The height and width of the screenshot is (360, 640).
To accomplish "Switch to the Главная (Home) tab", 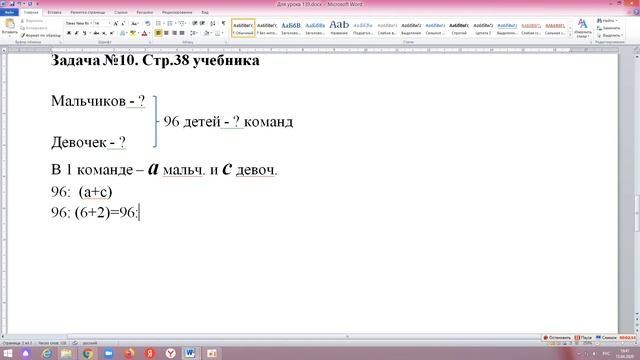I will [31, 12].
